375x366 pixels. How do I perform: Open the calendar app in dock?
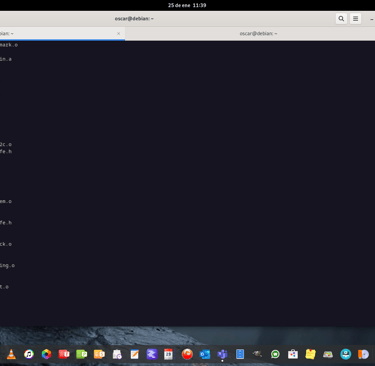pos(169,354)
